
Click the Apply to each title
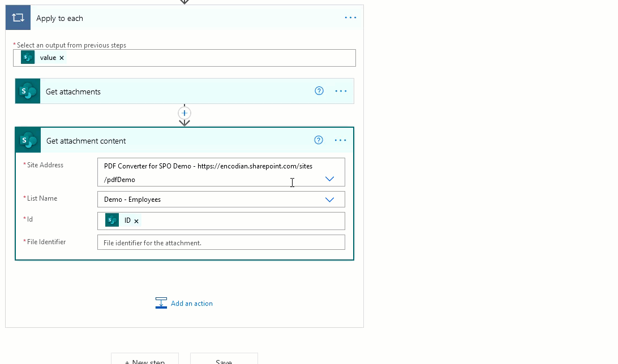[59, 18]
